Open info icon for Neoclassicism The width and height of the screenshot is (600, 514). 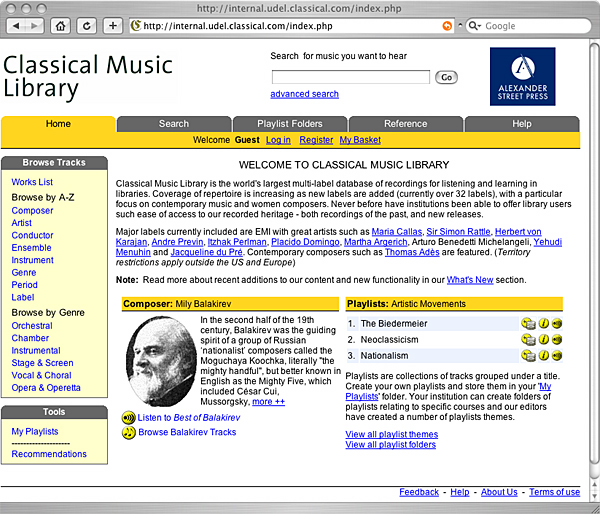click(544, 339)
